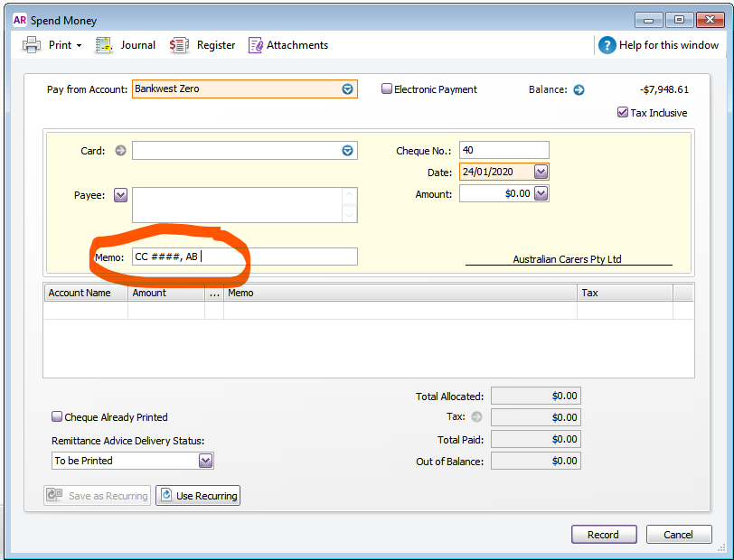The image size is (734, 560).
Task: Open Attachments paperclip icon
Action: coord(256,45)
